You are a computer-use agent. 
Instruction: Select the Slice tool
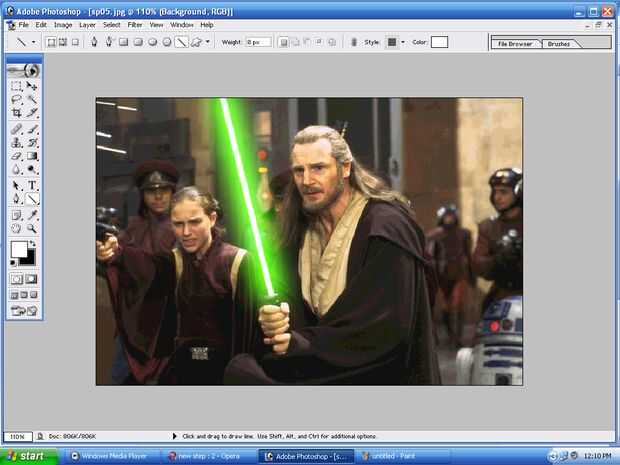pos(32,113)
